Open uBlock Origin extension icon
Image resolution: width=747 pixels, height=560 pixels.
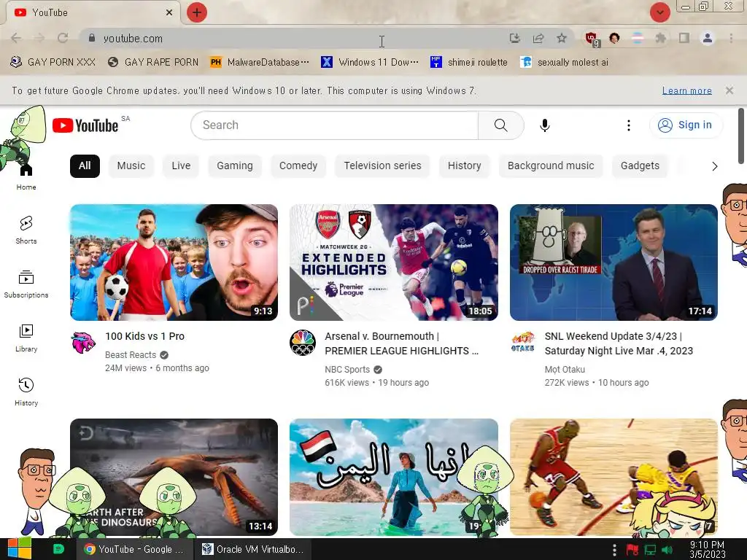coord(592,39)
